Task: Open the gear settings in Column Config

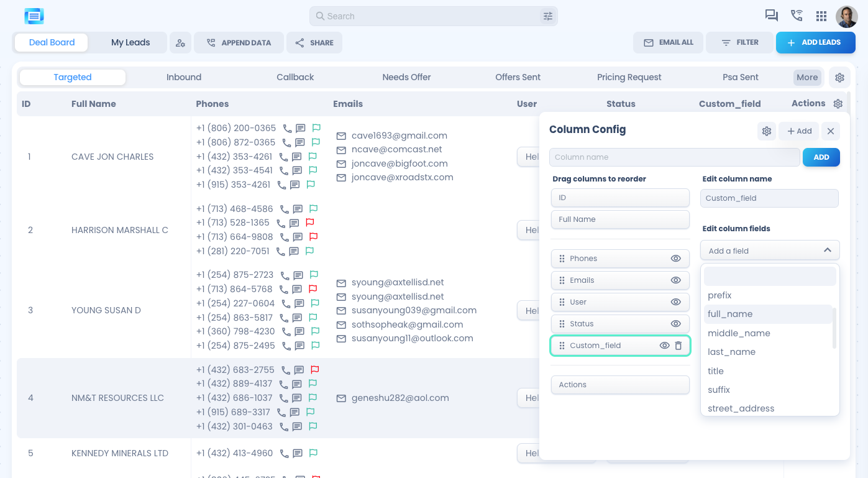Action: (766, 131)
